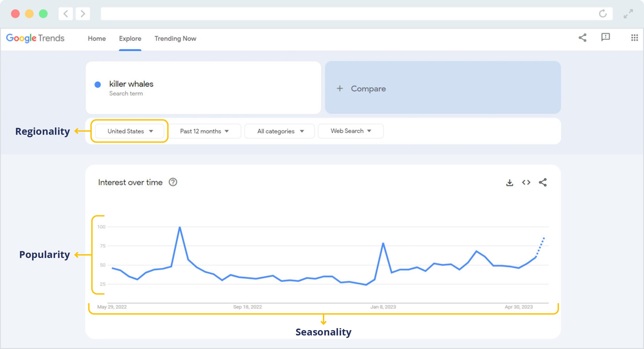This screenshot has height=349, width=644.
Task: Open the send feedback icon
Action: [605, 37]
